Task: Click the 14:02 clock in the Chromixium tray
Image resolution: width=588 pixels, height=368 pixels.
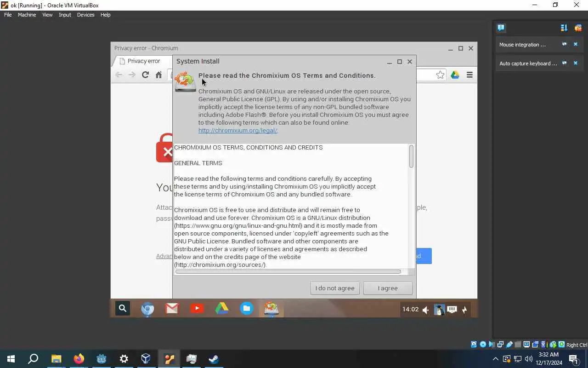Action: (x=410, y=310)
